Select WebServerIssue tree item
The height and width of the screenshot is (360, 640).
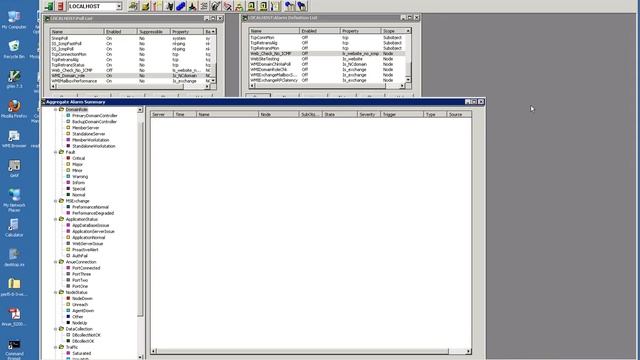click(x=87, y=244)
